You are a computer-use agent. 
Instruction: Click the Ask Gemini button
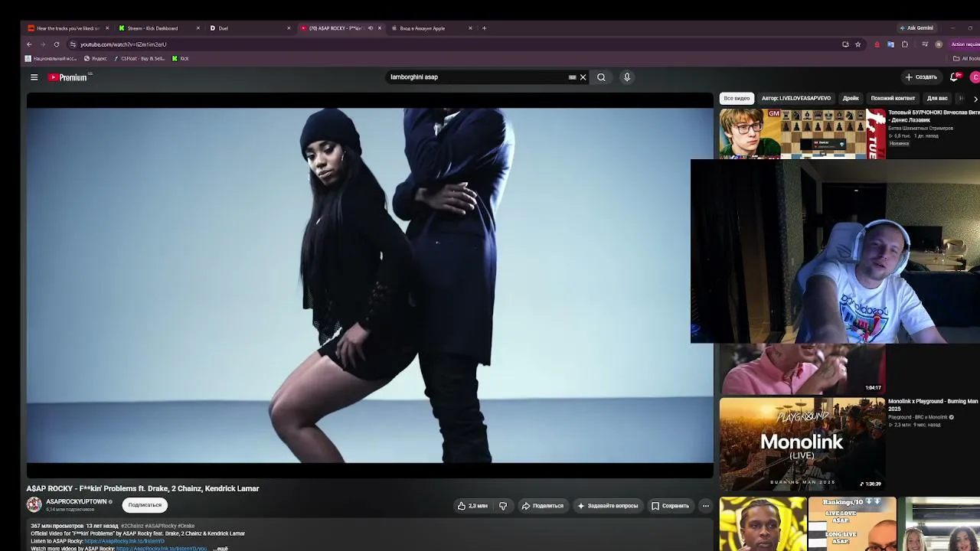pyautogui.click(x=916, y=28)
